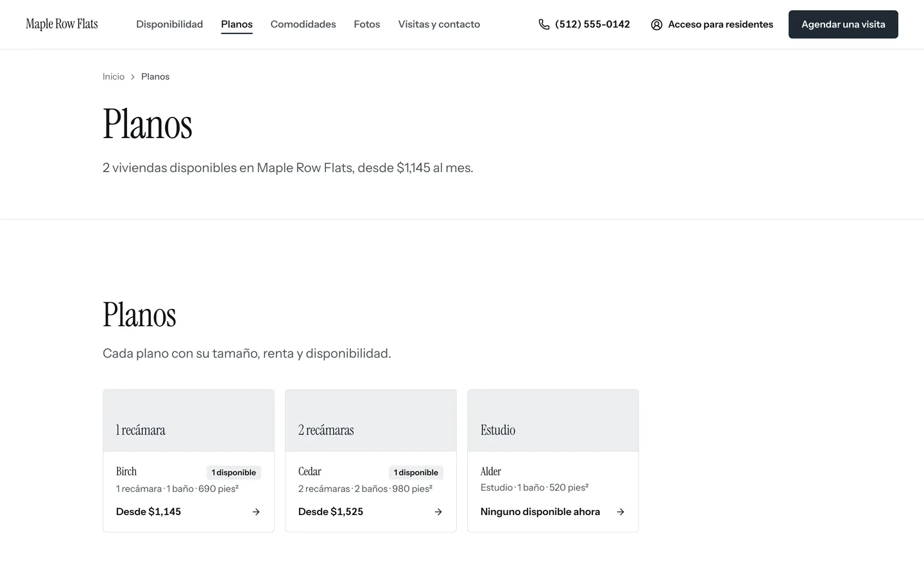Open the Estudio card header
The width and height of the screenshot is (924, 578).
(x=553, y=421)
